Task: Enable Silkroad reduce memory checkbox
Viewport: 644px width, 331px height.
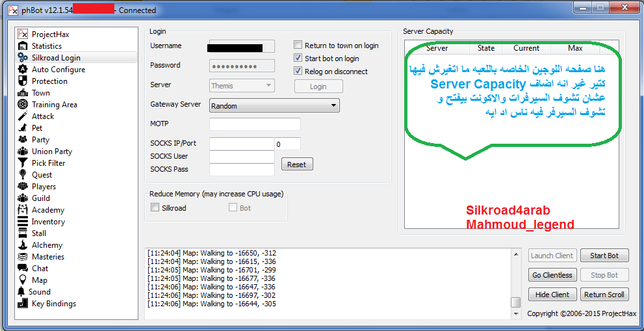Action: (x=155, y=208)
